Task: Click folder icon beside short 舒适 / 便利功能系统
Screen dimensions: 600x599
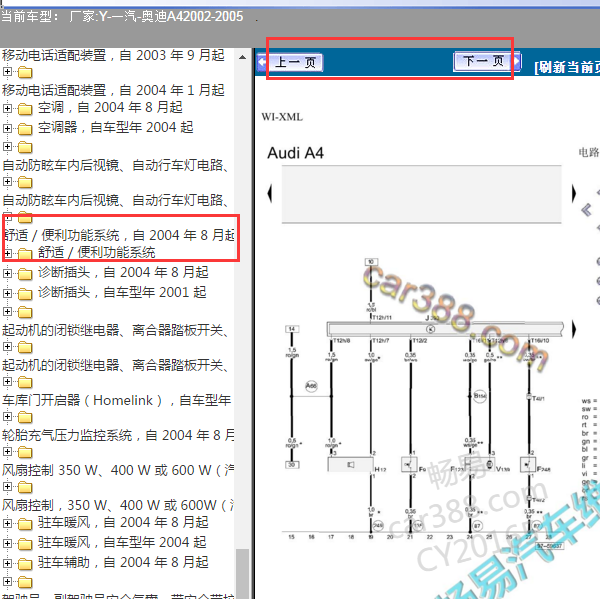Action: click(x=25, y=254)
